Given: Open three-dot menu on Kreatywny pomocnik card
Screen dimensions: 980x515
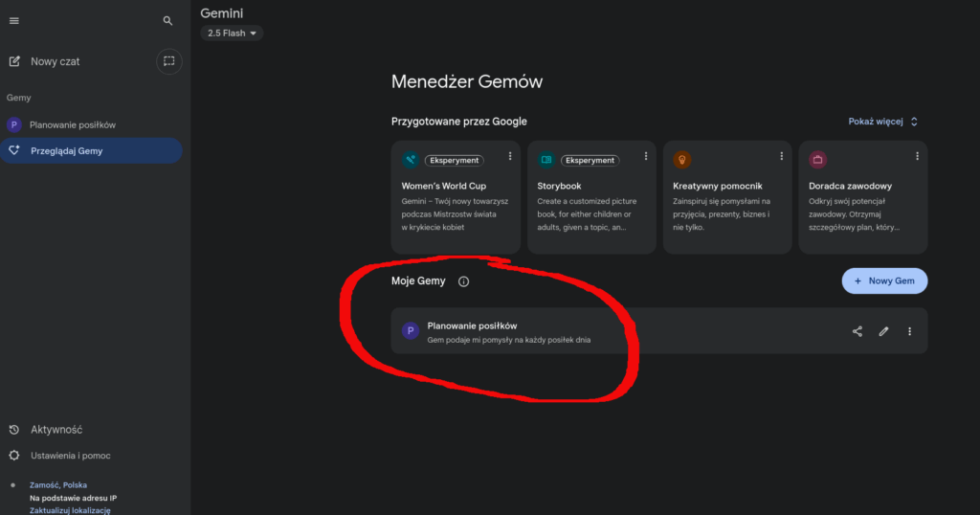Looking at the screenshot, I should click(782, 156).
